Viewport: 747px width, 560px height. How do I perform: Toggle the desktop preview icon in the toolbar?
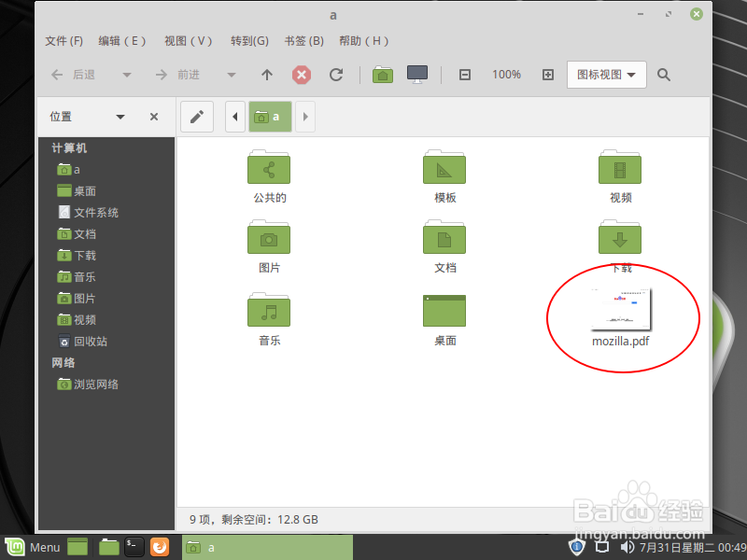click(x=416, y=74)
